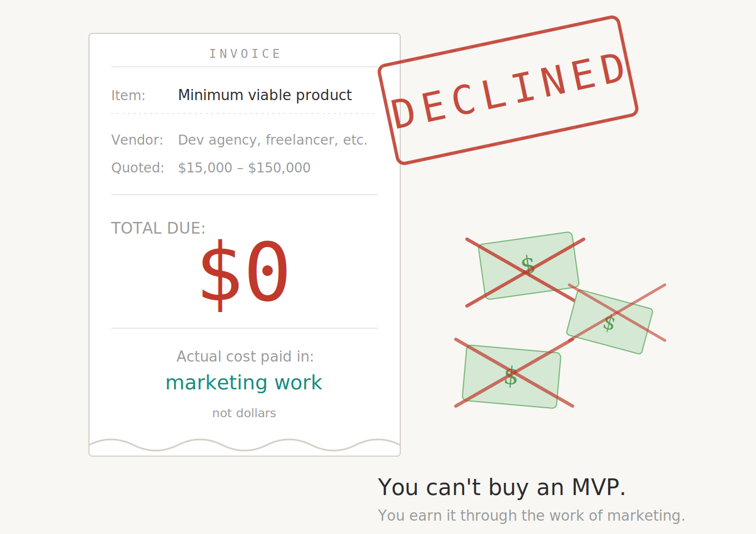Screen dimensions: 756x534
Task: Click the top crossed-out dollar bill
Action: click(x=528, y=266)
